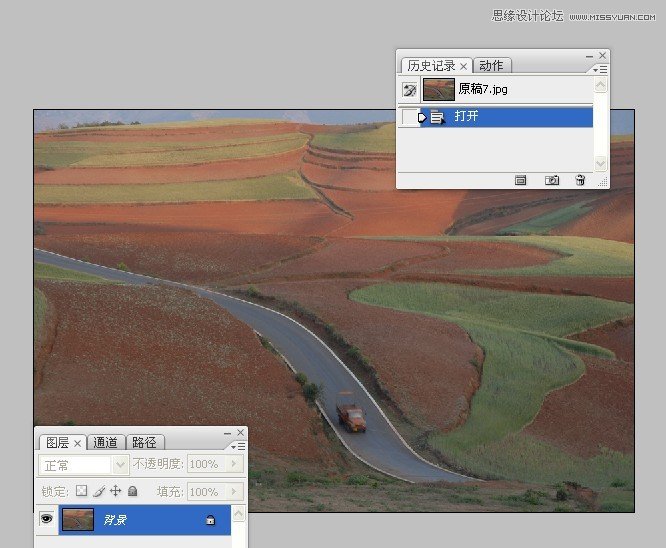Click the 背景 layer lock icon
This screenshot has height=548, width=666.
tap(210, 520)
